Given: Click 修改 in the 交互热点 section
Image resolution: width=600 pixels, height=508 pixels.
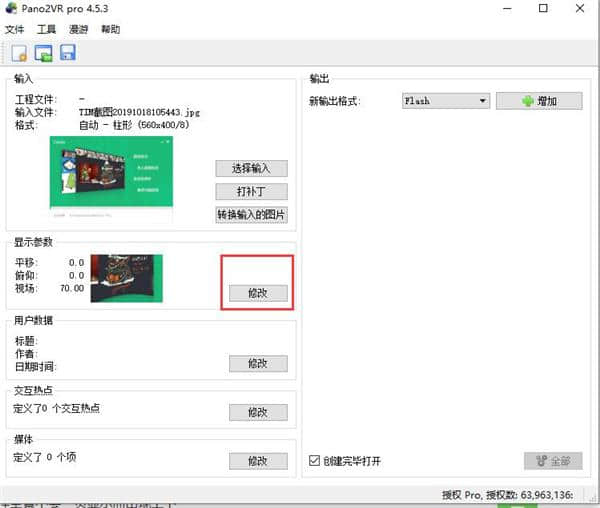Looking at the screenshot, I should tap(258, 412).
